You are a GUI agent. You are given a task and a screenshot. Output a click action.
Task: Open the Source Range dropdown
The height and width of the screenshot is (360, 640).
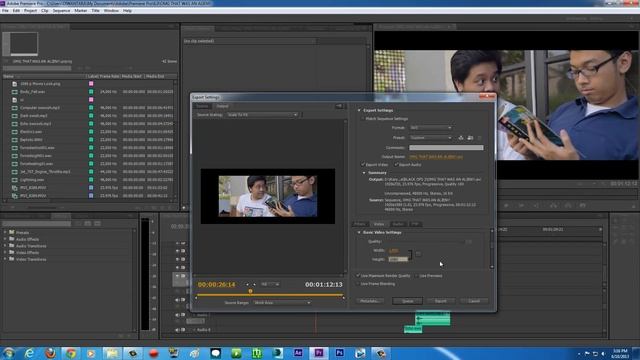point(282,302)
